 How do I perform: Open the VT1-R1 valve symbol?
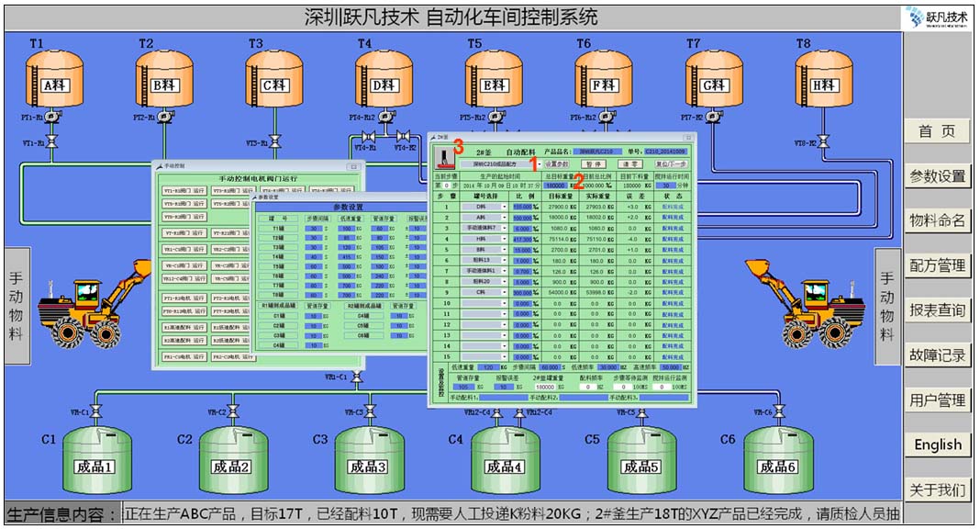(x=52, y=142)
